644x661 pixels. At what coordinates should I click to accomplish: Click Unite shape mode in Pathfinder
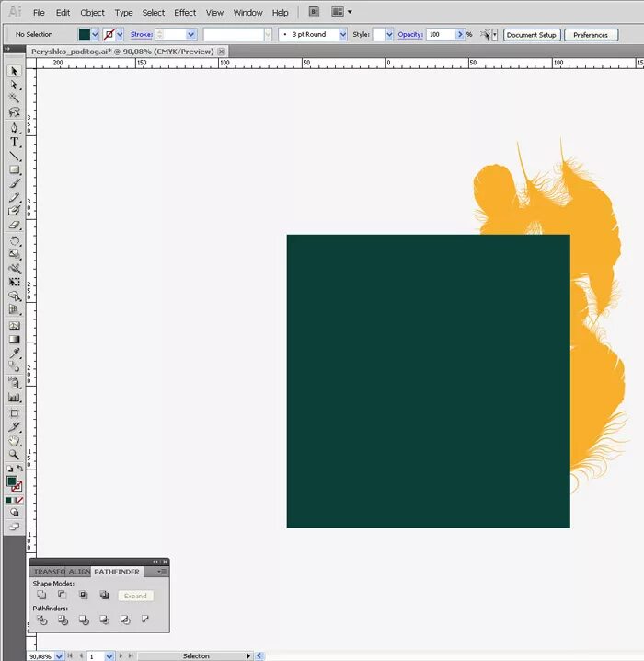41,595
